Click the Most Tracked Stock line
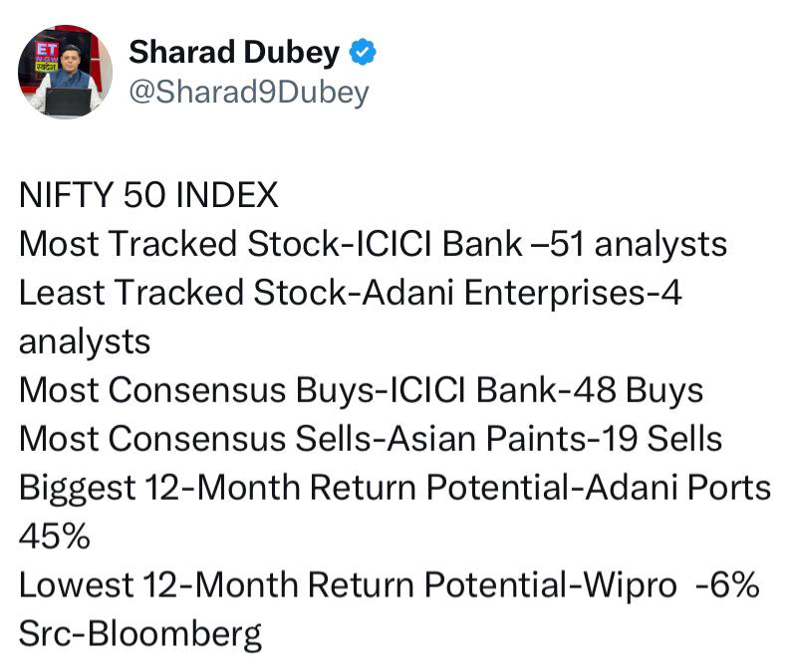Image resolution: width=791 pixels, height=672 pixels. pos(373,245)
